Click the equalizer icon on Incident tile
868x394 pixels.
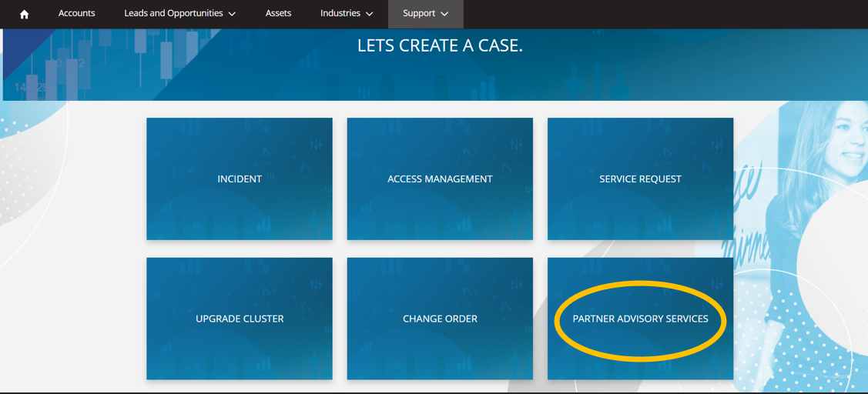(x=316, y=145)
